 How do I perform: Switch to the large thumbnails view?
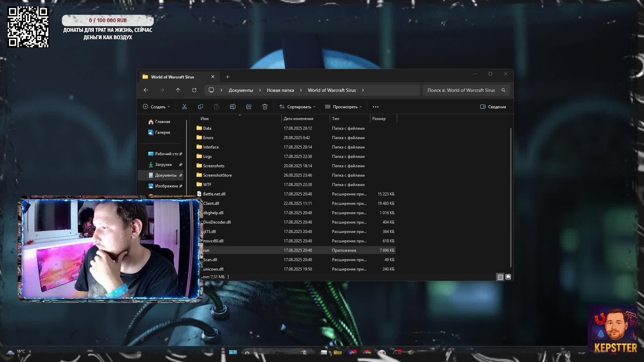click(508, 277)
